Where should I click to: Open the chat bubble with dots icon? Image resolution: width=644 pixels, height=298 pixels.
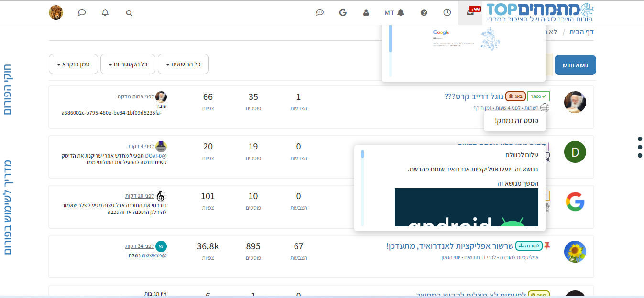click(x=320, y=12)
